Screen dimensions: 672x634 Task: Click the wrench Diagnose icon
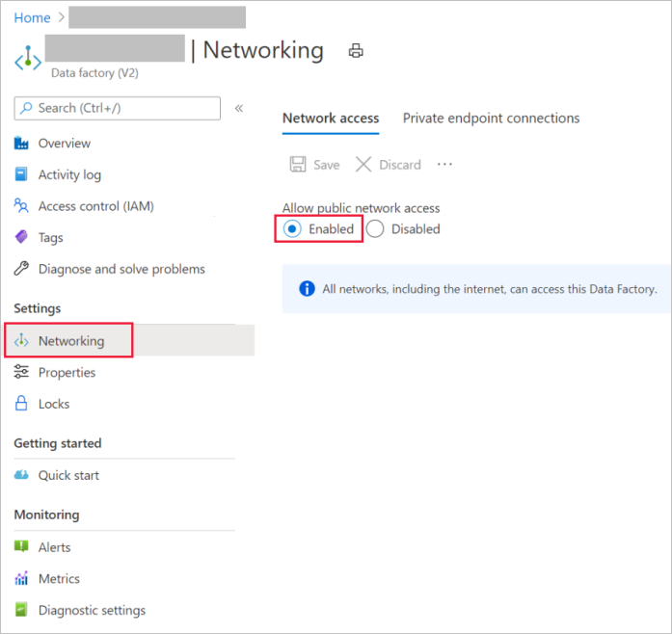click(21, 269)
